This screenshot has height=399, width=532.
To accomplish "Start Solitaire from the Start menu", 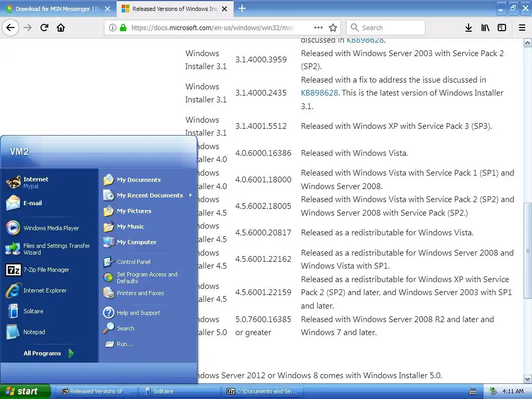I will click(x=49, y=311).
